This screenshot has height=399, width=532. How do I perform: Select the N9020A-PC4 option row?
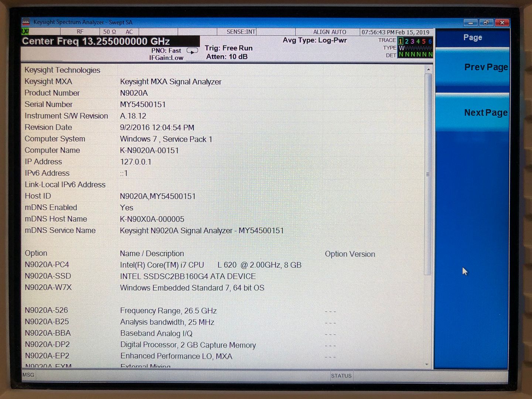coord(163,265)
